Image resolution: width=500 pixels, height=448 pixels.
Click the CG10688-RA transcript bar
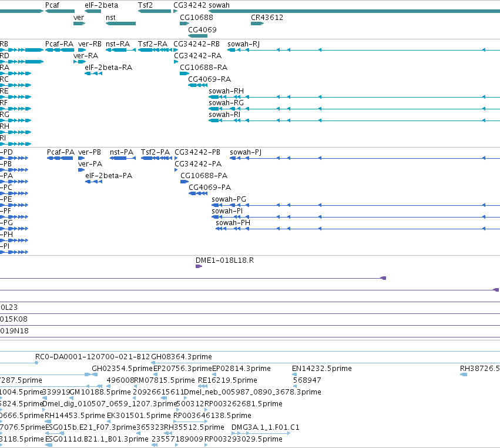[x=184, y=73]
